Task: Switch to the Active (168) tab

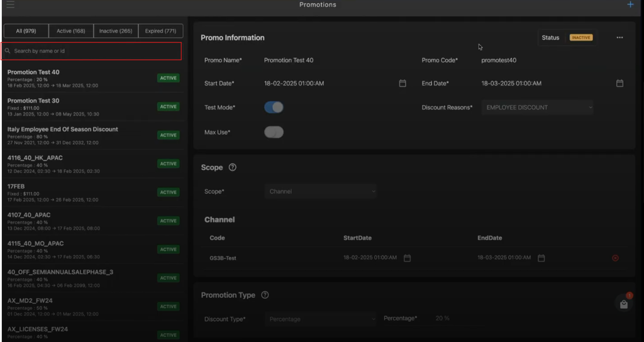Action: (71, 31)
